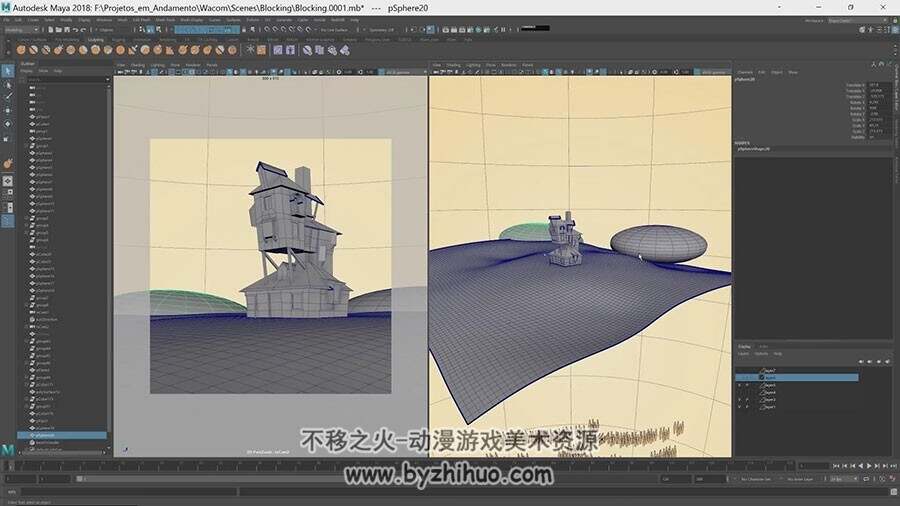900x506 pixels.
Task: Toggle Snap to Grids in the status line
Action: [x=267, y=30]
